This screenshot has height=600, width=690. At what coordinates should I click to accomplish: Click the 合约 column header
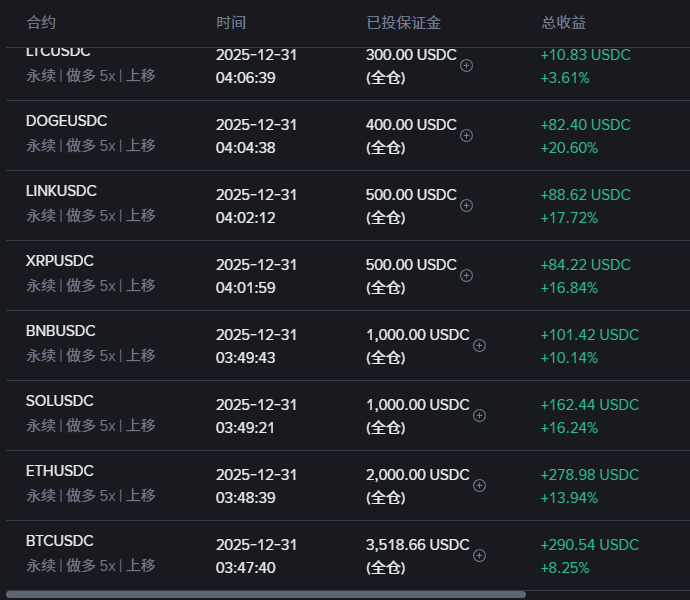pos(41,22)
